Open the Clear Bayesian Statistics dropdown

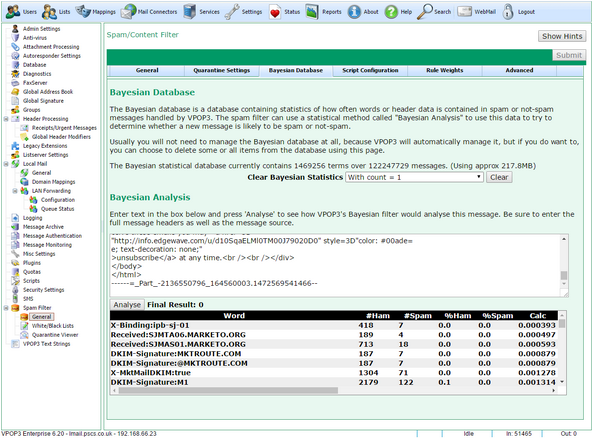[x=414, y=177]
